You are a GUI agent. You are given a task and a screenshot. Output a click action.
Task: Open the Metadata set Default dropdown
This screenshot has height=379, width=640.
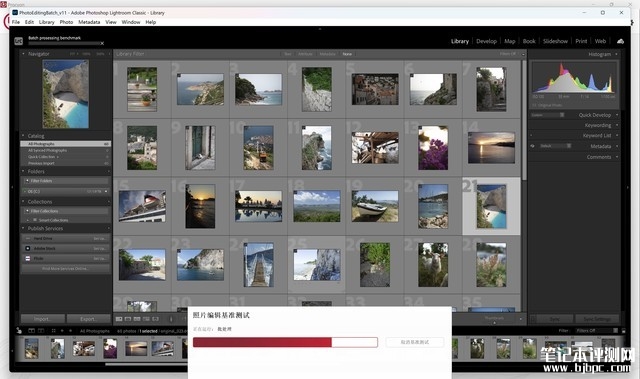point(555,146)
